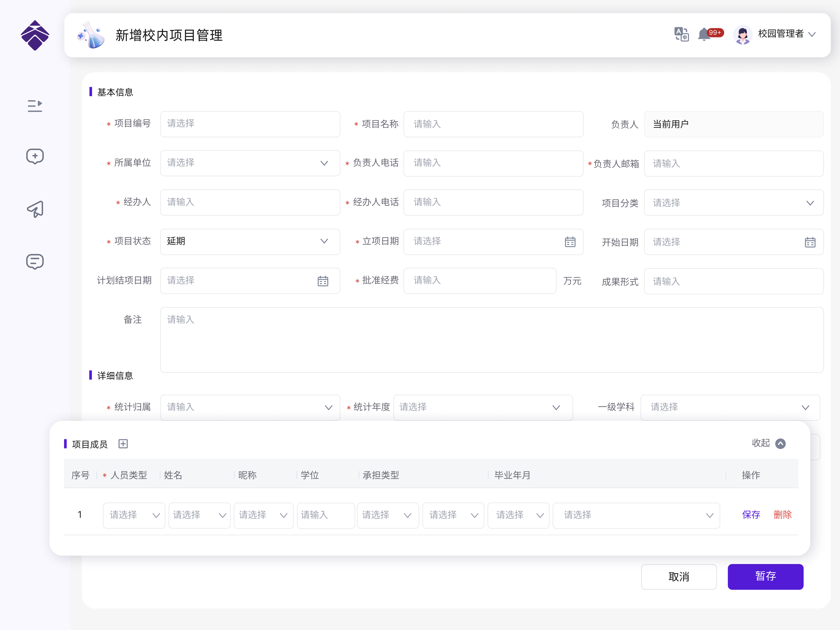
Task: Open the 项目状态 dropdown showing 延期
Action: click(x=250, y=241)
